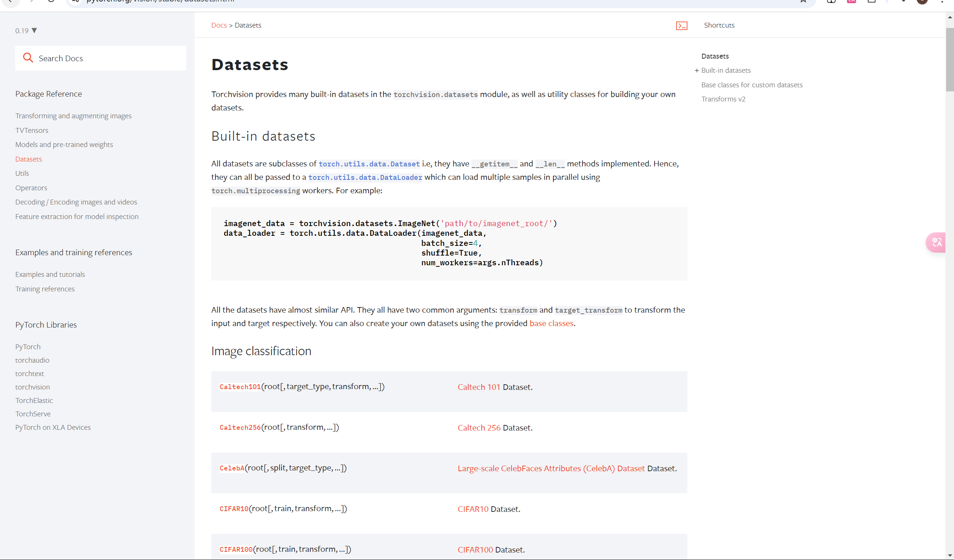Screen dimensions: 954x560
Task: Open the Caltech101 class entry
Action: [x=240, y=387]
